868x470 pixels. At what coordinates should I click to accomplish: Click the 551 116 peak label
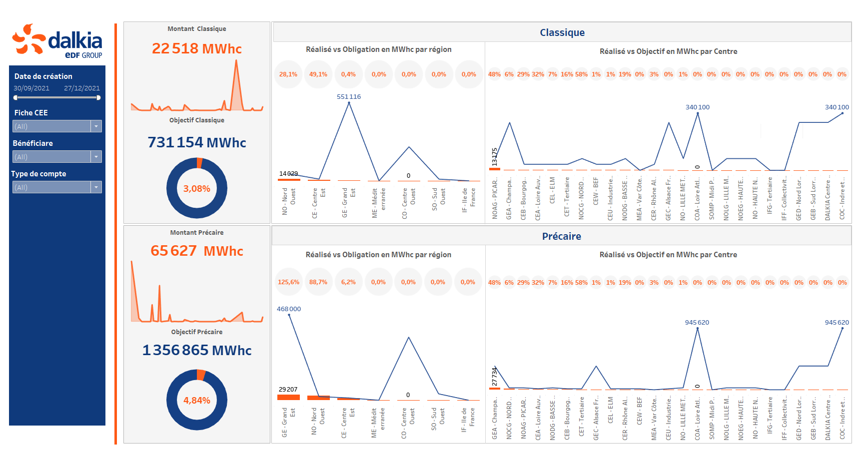pyautogui.click(x=349, y=97)
